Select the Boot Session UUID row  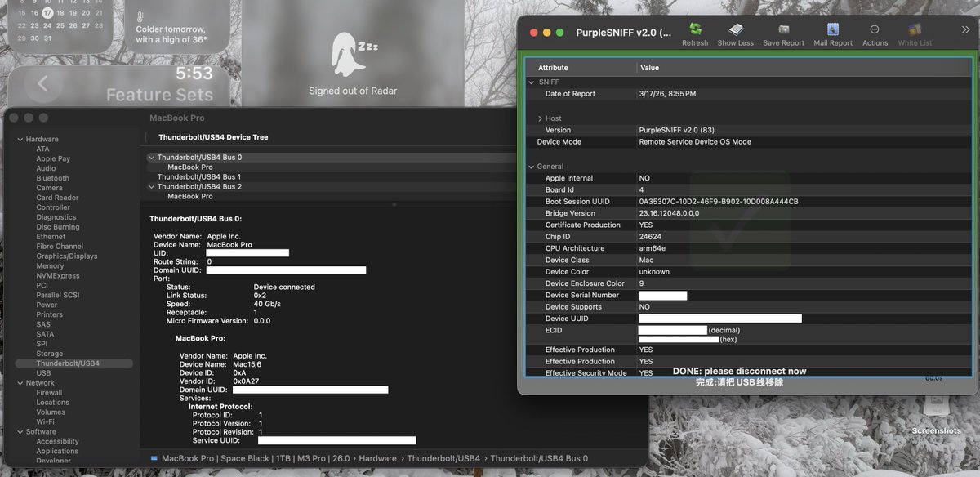pos(749,202)
